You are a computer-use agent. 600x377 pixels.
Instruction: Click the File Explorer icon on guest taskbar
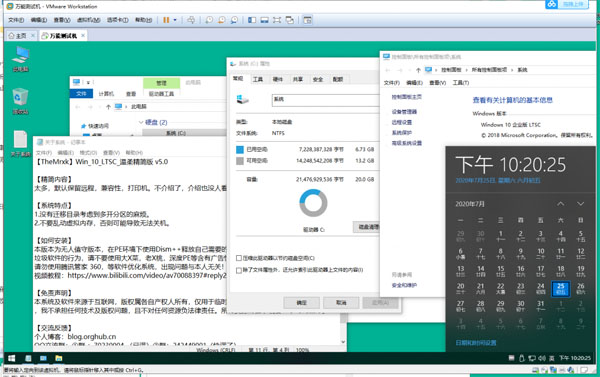pos(59,358)
